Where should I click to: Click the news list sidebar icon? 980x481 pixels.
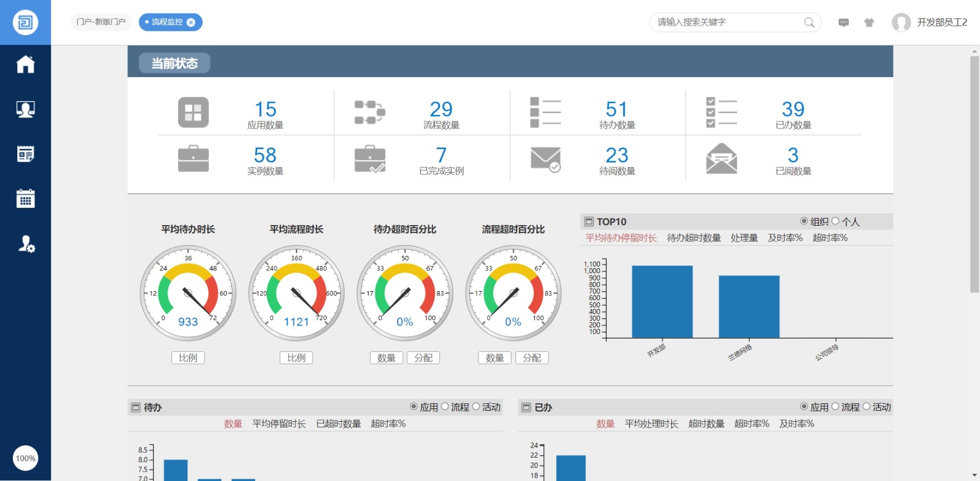tap(25, 154)
